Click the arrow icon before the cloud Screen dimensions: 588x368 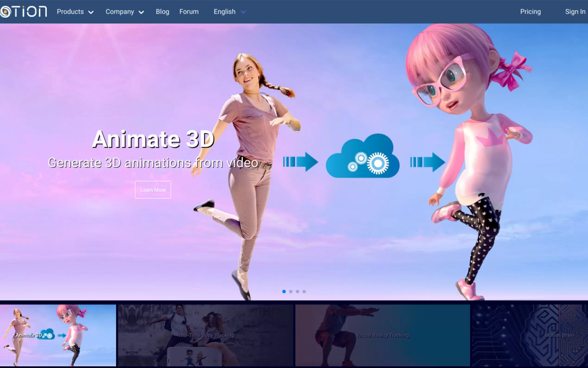pos(301,162)
